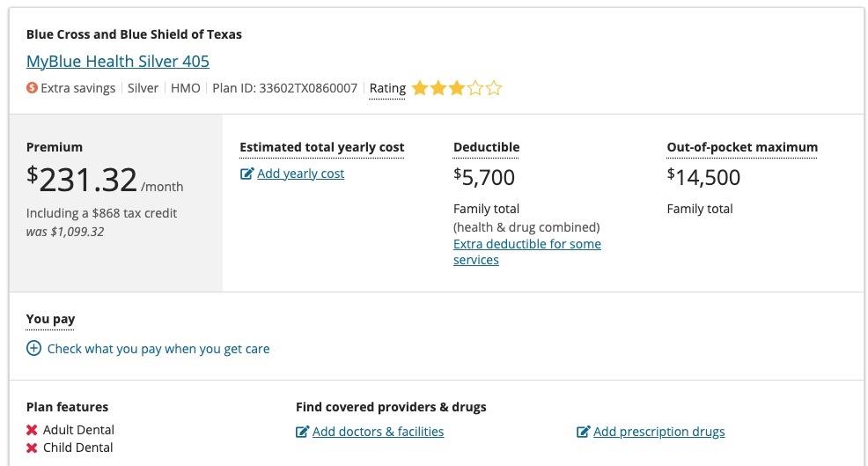
Task: Click the Add prescription drugs edit icon
Action: coord(583,432)
